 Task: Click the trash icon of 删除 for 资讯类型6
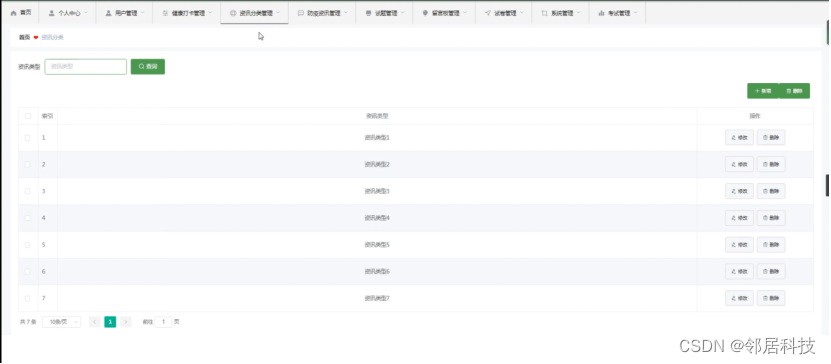click(x=765, y=271)
